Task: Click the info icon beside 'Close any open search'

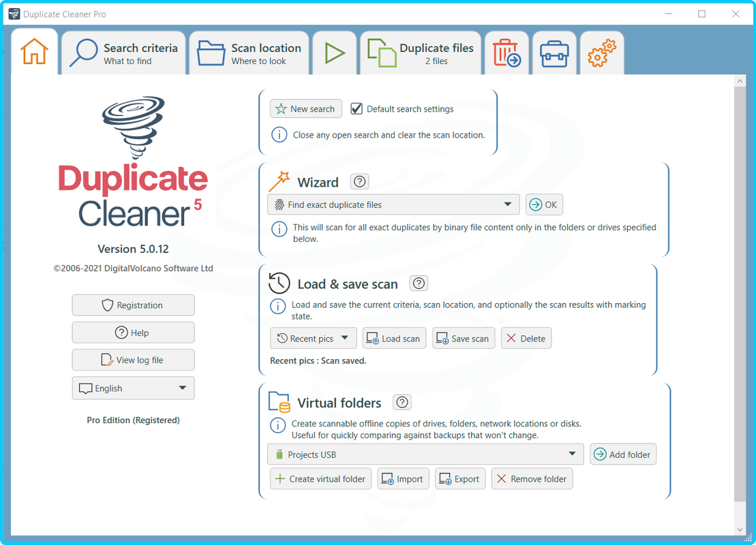Action: (279, 135)
